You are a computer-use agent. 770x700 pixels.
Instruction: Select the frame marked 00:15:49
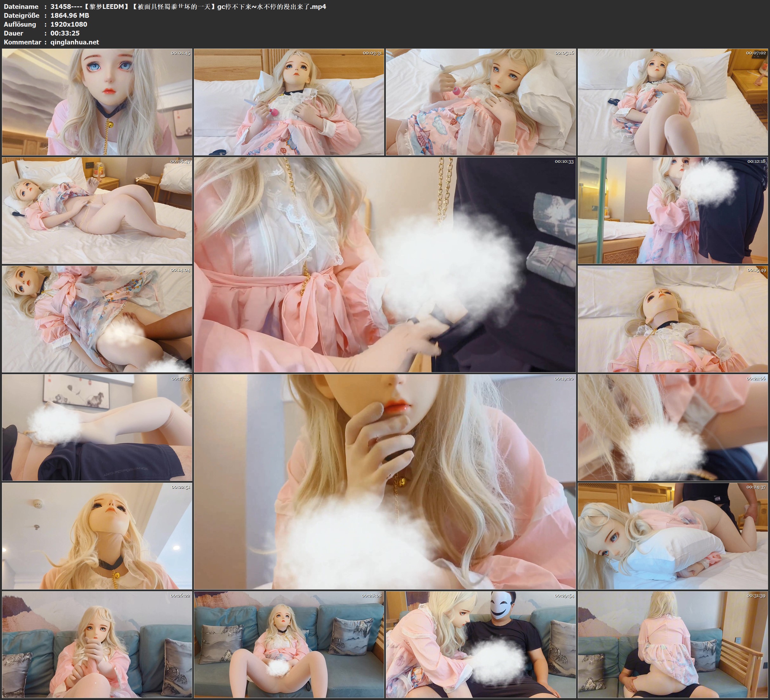pyautogui.click(x=673, y=319)
